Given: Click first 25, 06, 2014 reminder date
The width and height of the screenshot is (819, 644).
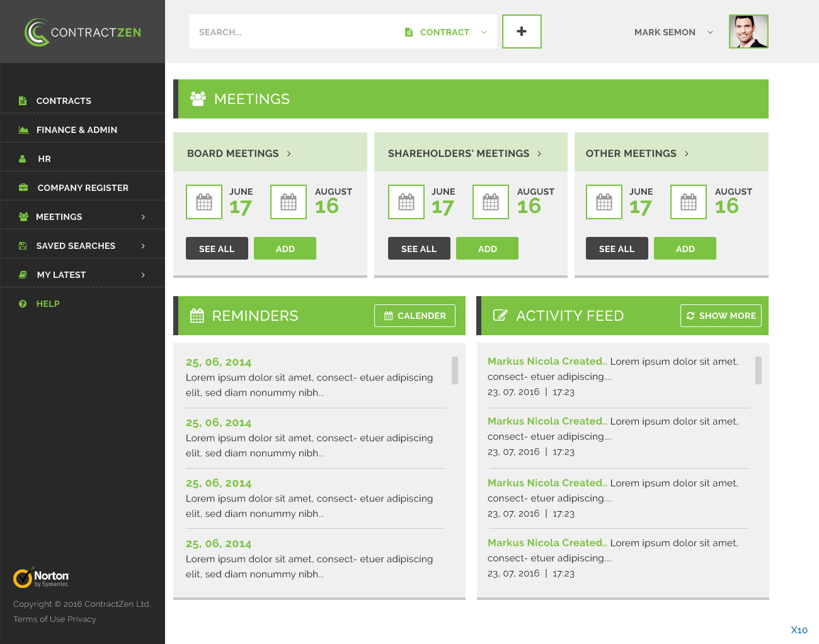Looking at the screenshot, I should [219, 362].
